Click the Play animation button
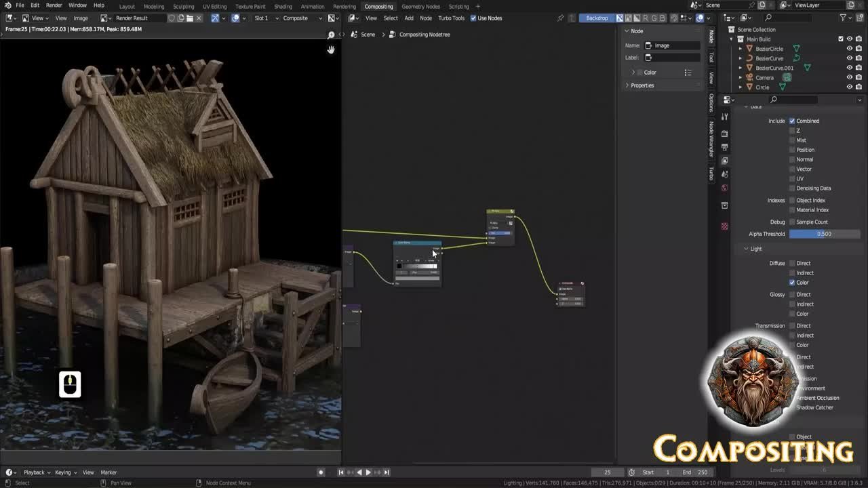 [x=368, y=472]
